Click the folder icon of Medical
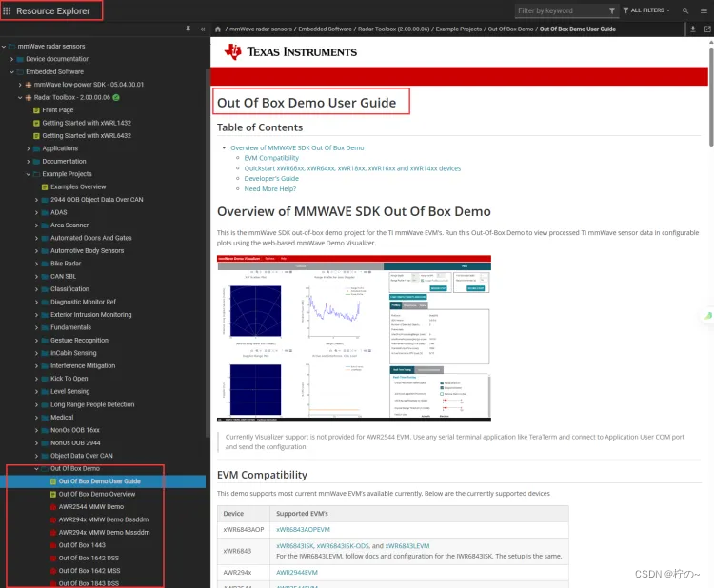 point(45,418)
